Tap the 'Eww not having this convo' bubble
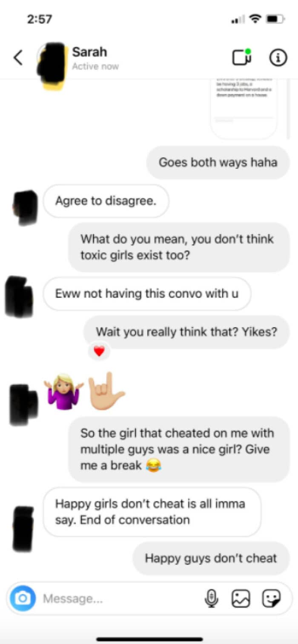The image size is (298, 644). 147,293
